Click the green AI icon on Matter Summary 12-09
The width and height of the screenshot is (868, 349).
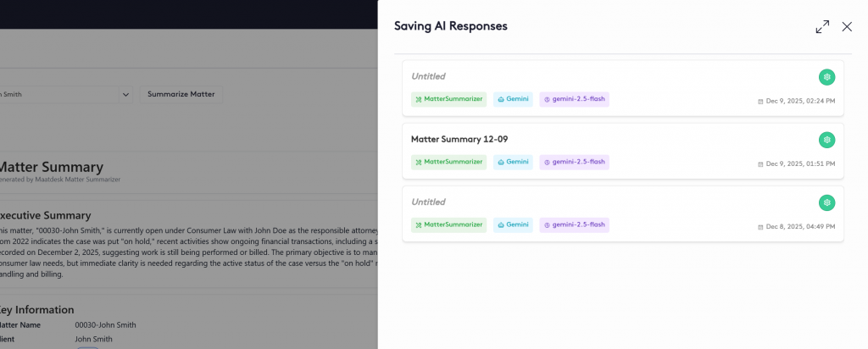point(826,140)
